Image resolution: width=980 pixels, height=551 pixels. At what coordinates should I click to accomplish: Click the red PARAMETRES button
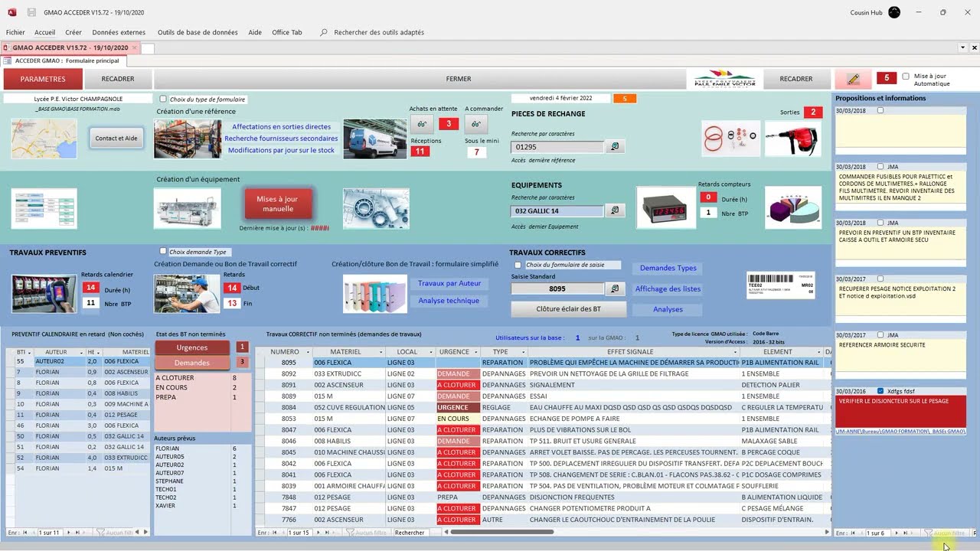[43, 79]
